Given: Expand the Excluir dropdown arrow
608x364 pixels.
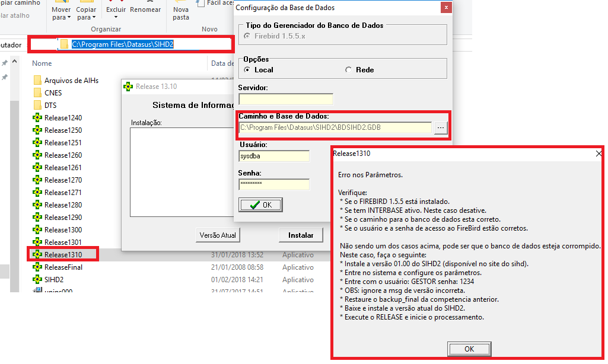Looking at the screenshot, I should [x=116, y=18].
